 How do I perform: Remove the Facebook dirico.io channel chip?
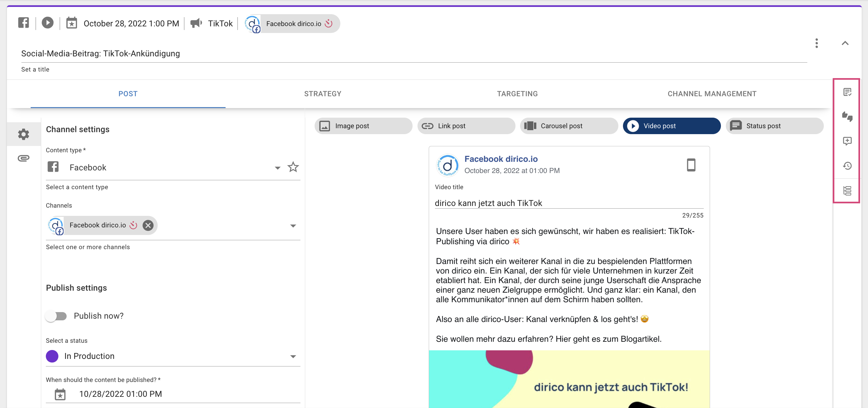click(x=148, y=225)
